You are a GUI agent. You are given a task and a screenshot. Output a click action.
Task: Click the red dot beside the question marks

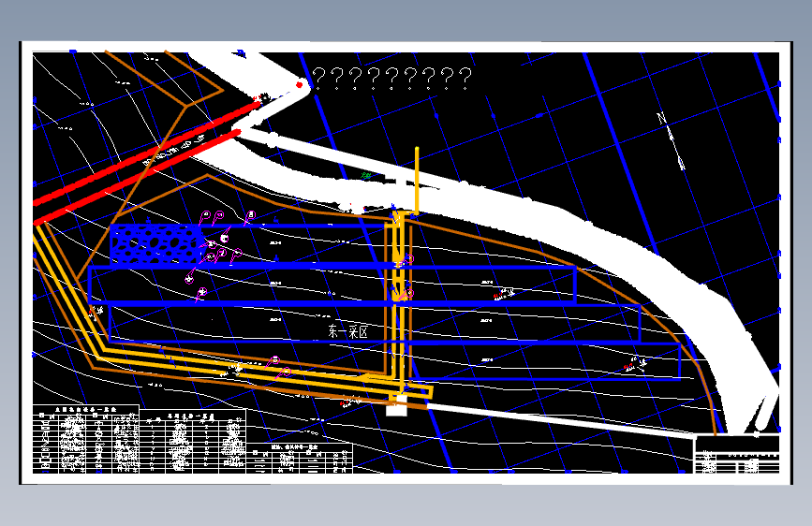point(300,85)
